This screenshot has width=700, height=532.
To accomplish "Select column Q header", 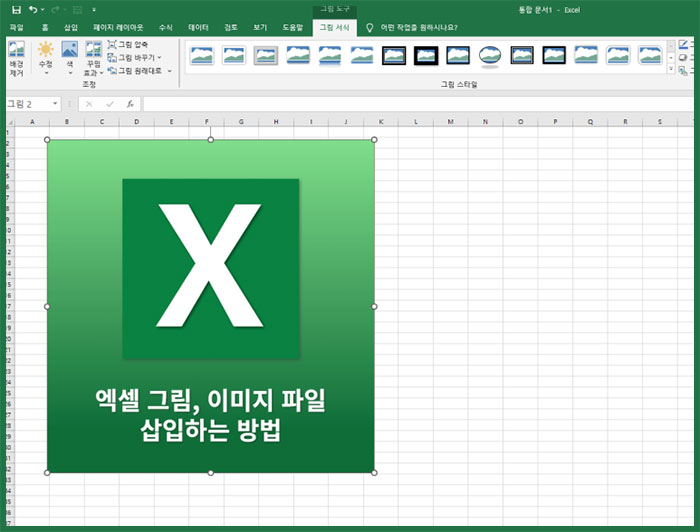I will point(590,121).
